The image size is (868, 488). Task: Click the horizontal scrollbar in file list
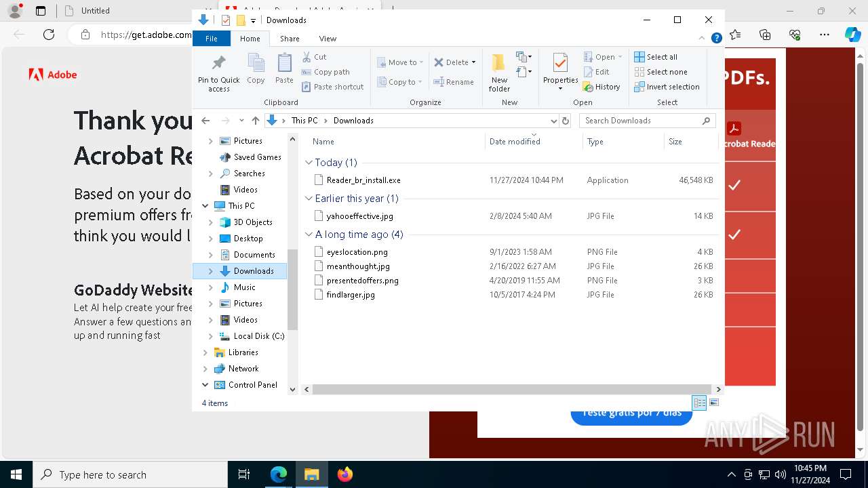tap(512, 389)
